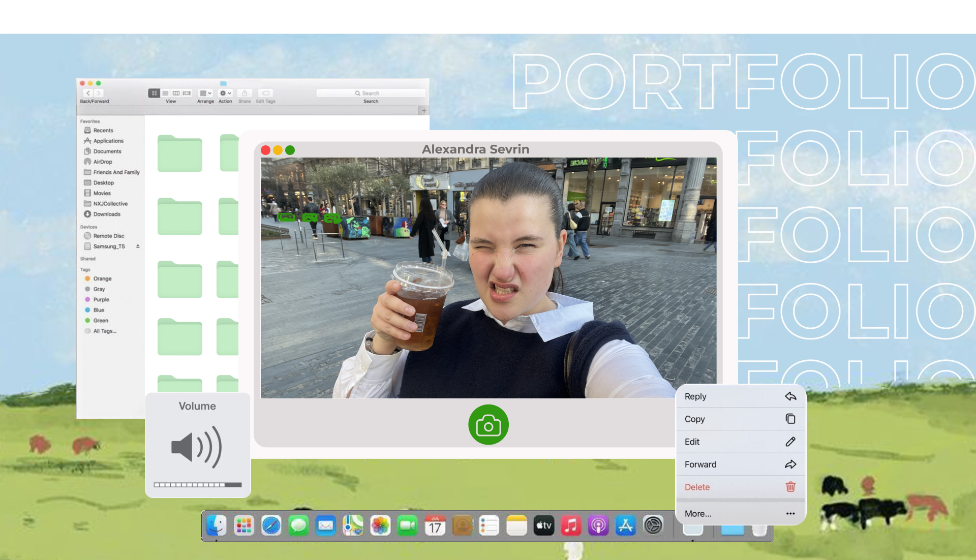Open the Action gear dropdown in Finder

pos(225,93)
